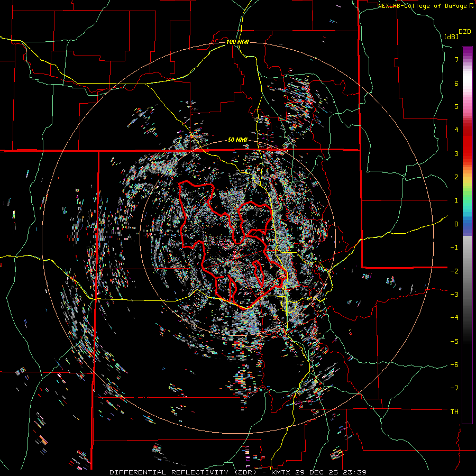The width and height of the screenshot is (476, 476).
Task: Click the DZD label above the color scale
Action: 465,32
